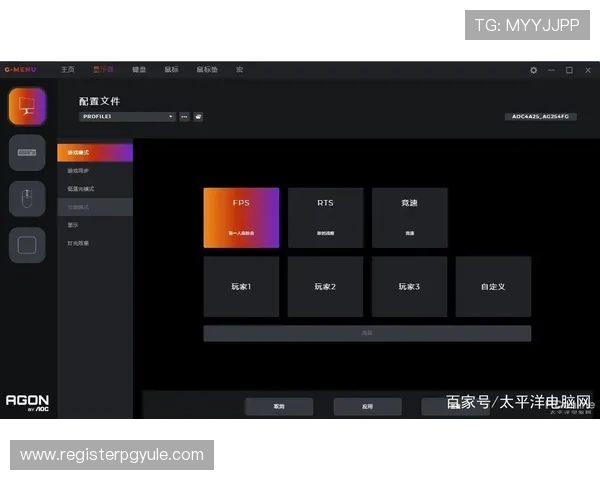The width and height of the screenshot is (600, 480).
Task: Expand the PROFILE1 dropdown
Action: [127, 117]
